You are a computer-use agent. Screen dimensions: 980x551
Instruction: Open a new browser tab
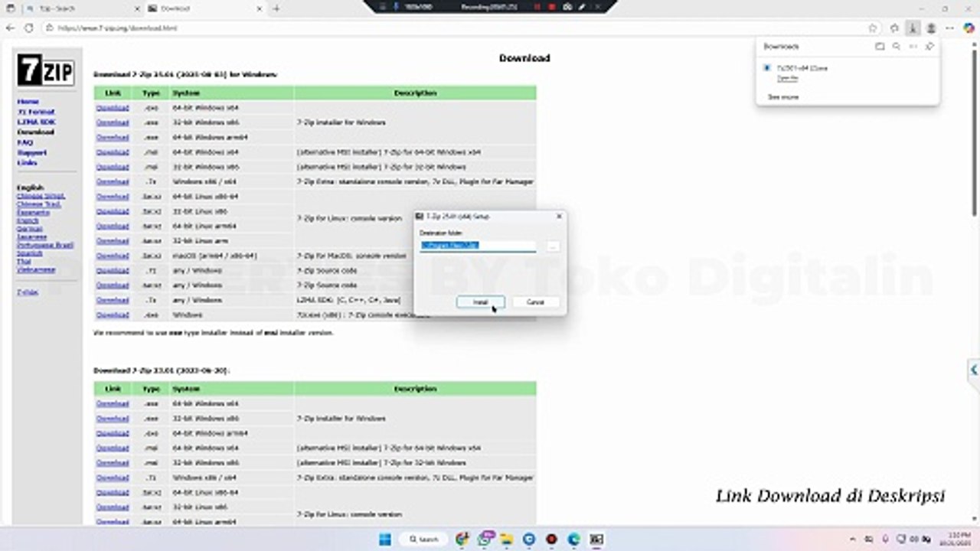[x=276, y=8]
